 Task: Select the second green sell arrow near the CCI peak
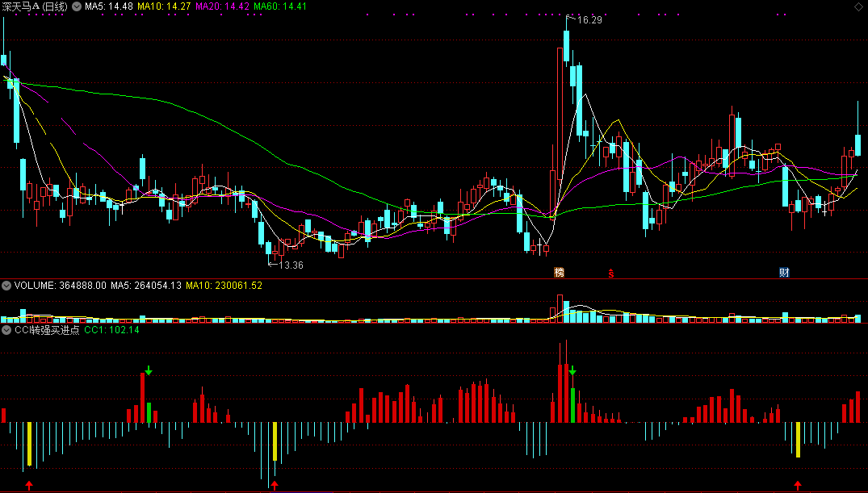coord(573,370)
